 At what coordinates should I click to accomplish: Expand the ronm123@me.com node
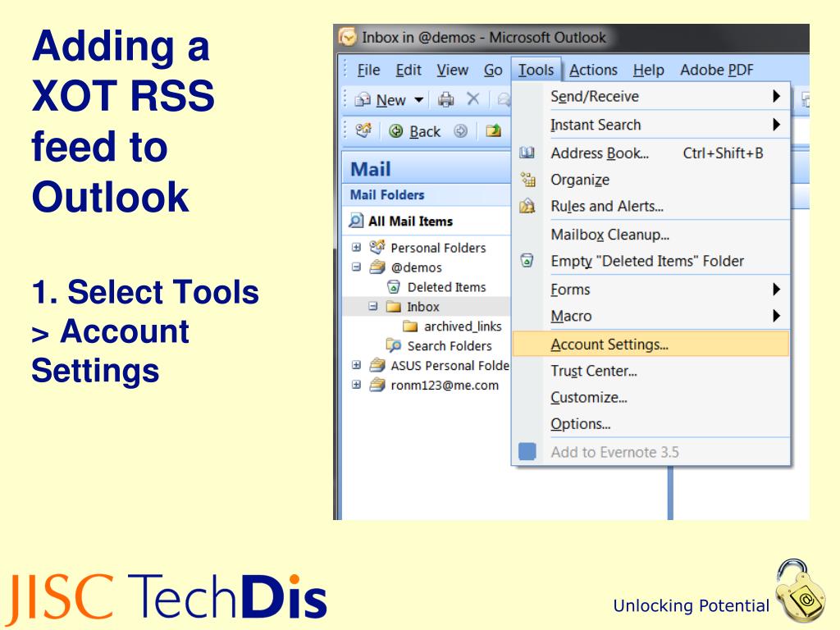356,385
